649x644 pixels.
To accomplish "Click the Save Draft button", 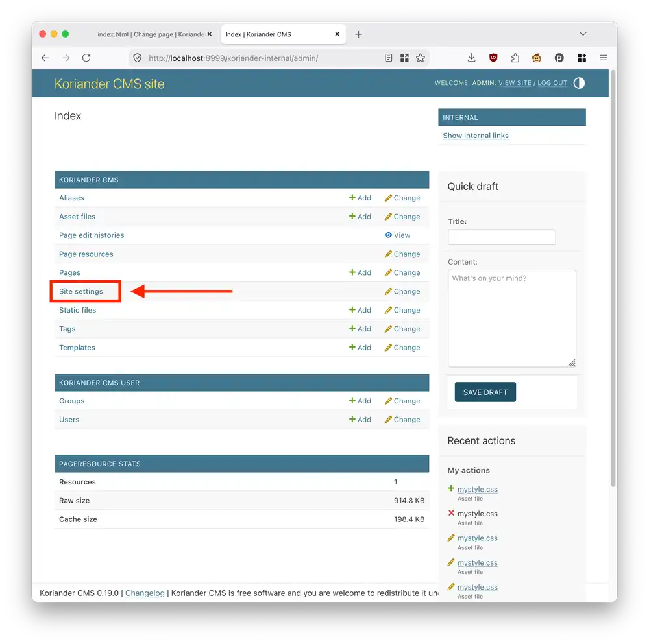I will tap(485, 392).
